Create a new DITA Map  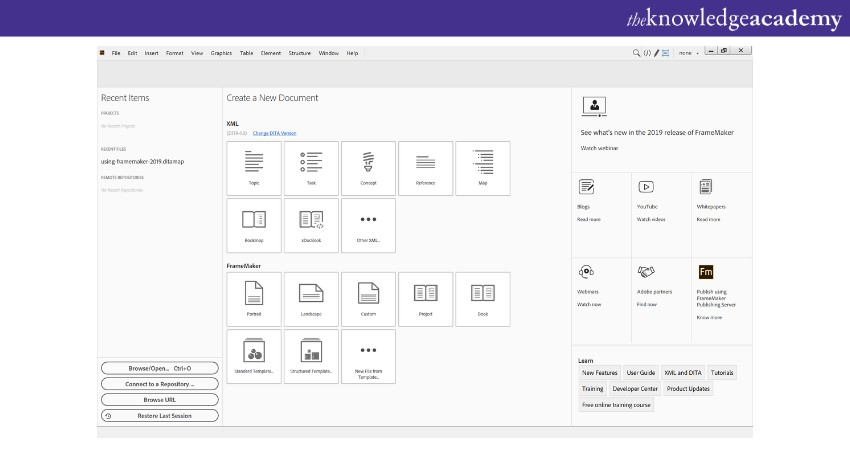tap(482, 167)
